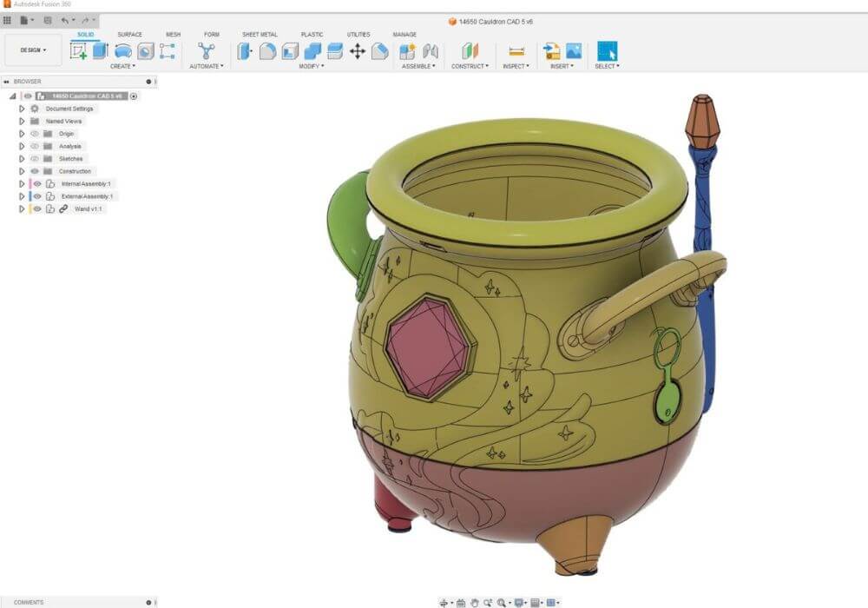Toggle visibility of Sketches folder
This screenshot has height=608, width=868.
click(35, 158)
